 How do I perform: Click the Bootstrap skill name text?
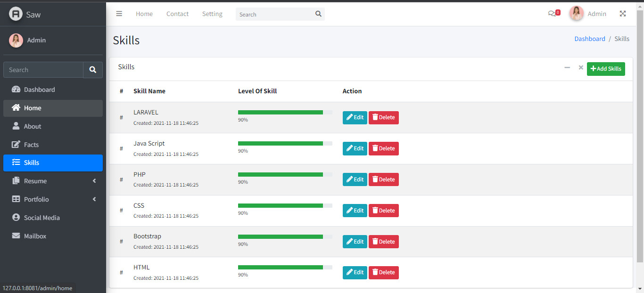click(x=147, y=236)
